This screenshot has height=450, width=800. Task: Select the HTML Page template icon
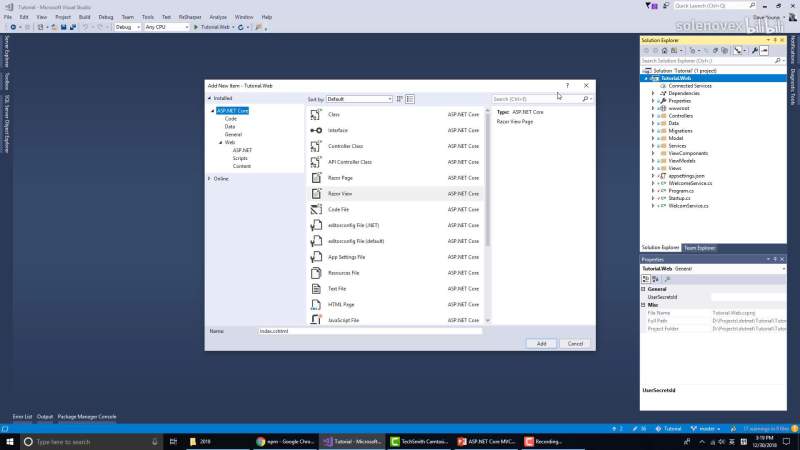point(316,305)
